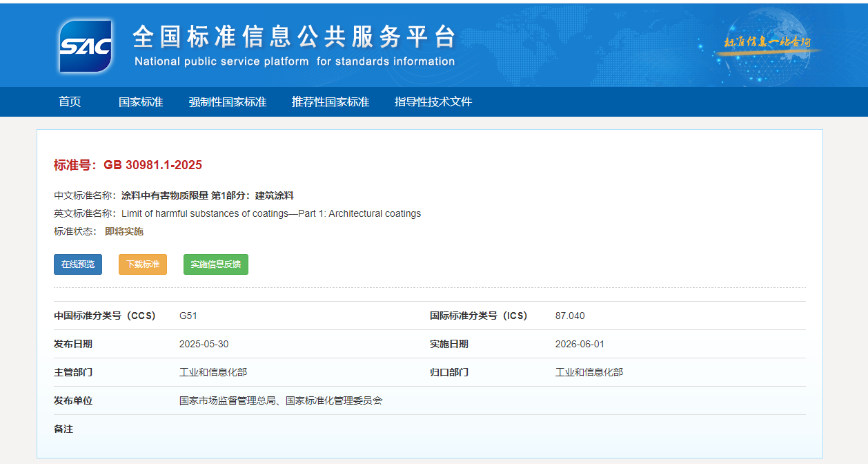This screenshot has height=464, width=868.
Task: Select English title Limit of harmful substances
Action: click(271, 213)
